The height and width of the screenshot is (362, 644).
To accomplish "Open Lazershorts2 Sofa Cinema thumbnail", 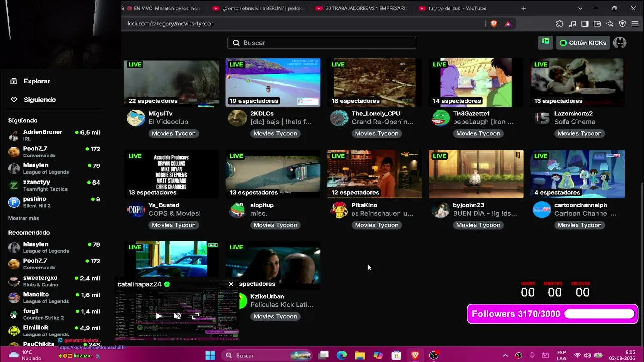I will [578, 82].
